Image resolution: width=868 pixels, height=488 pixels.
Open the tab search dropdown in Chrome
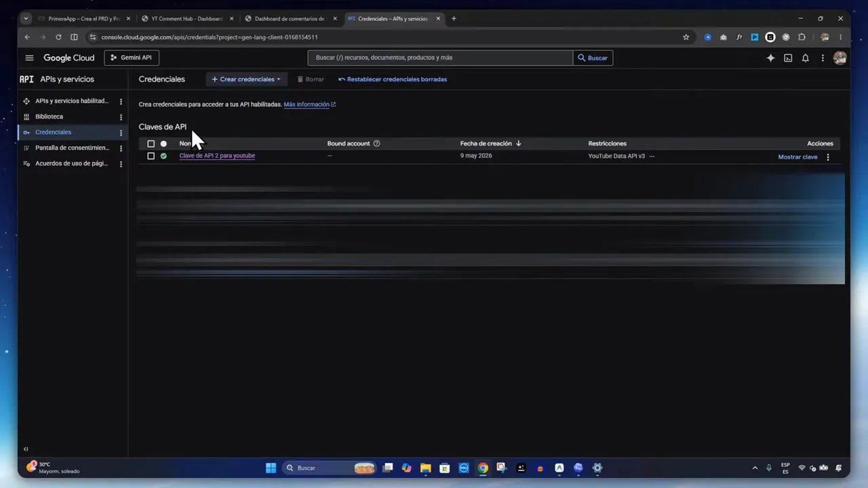coord(26,18)
